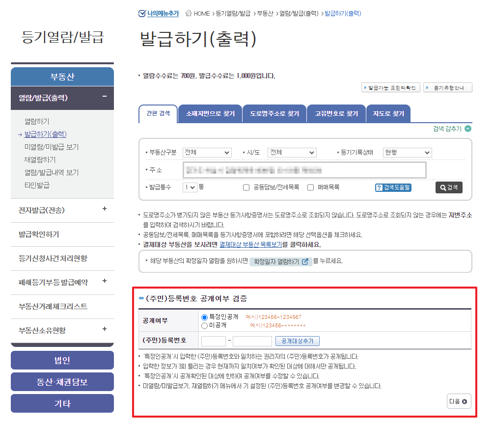This screenshot has height=448, width=493.
Task: Switch to 지도로 찾기 tab
Action: pyautogui.click(x=388, y=113)
